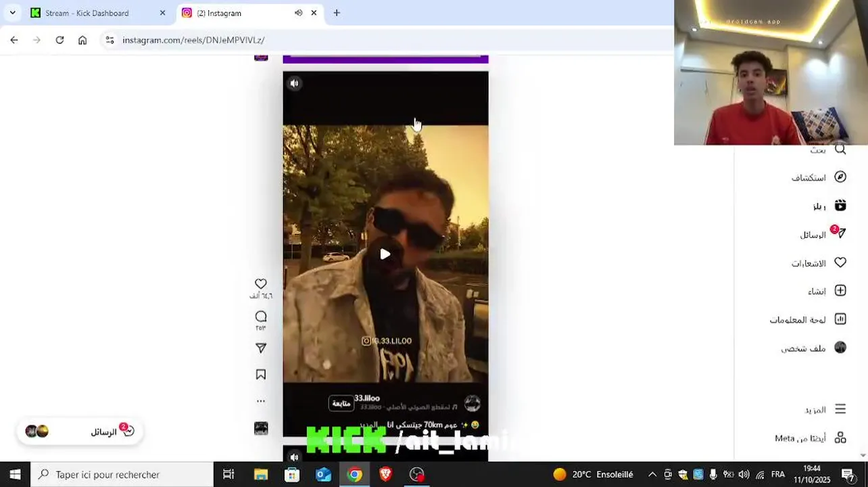
Task: Save the reel with bookmark icon
Action: pyautogui.click(x=261, y=375)
